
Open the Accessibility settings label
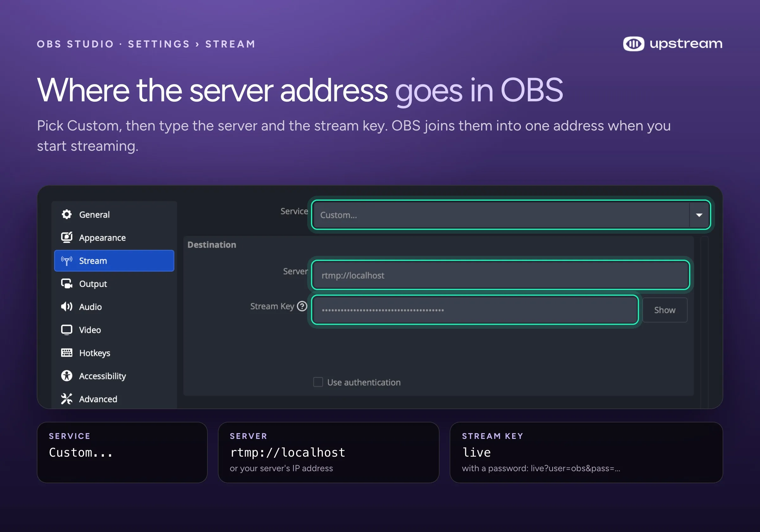(103, 376)
